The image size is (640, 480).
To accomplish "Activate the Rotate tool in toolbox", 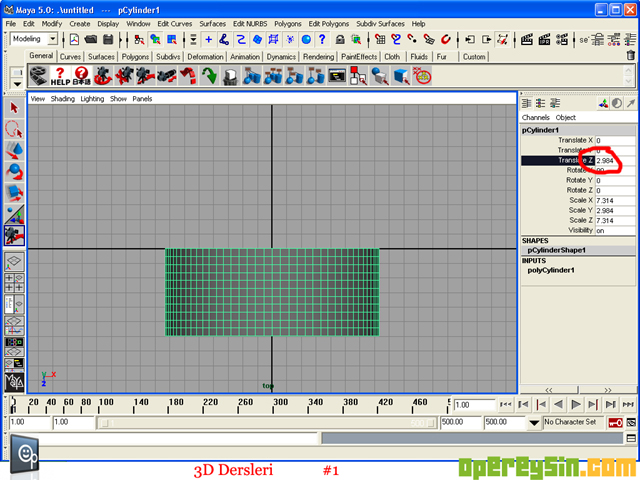I will click(x=14, y=171).
